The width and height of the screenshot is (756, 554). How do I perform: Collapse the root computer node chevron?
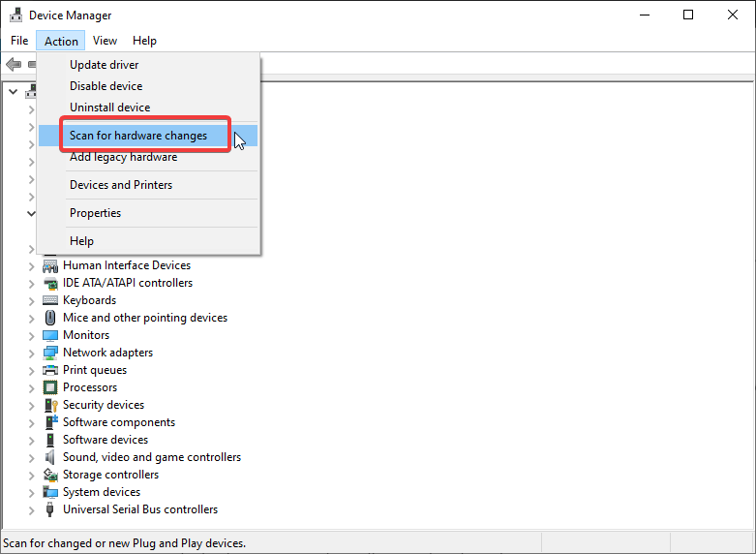14,91
